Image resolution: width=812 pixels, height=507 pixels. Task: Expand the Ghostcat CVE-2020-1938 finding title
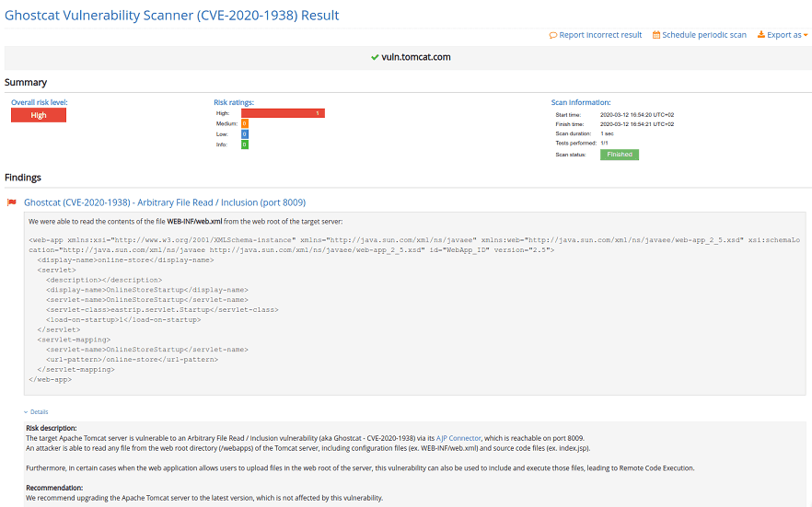click(165, 202)
